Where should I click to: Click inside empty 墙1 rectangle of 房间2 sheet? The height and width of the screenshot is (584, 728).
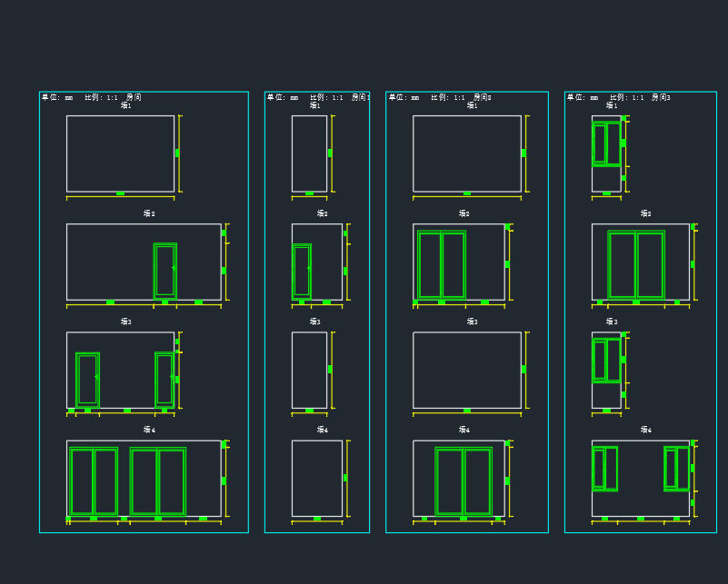click(x=467, y=153)
